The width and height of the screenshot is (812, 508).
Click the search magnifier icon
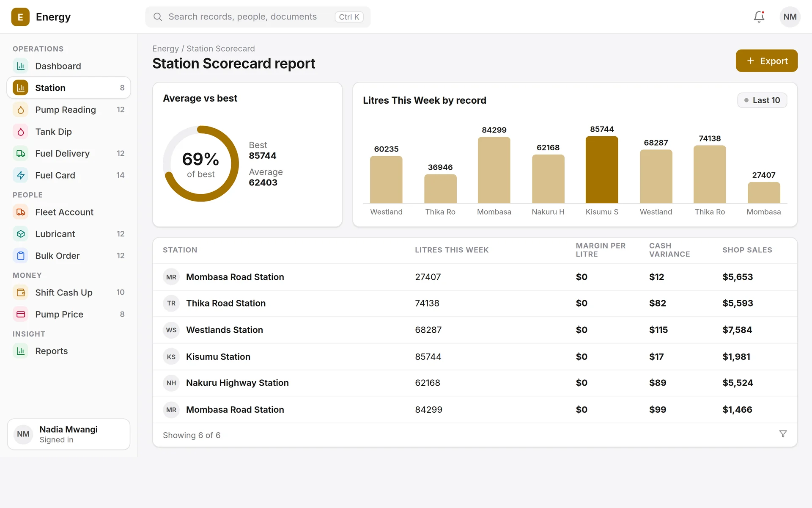pos(158,17)
